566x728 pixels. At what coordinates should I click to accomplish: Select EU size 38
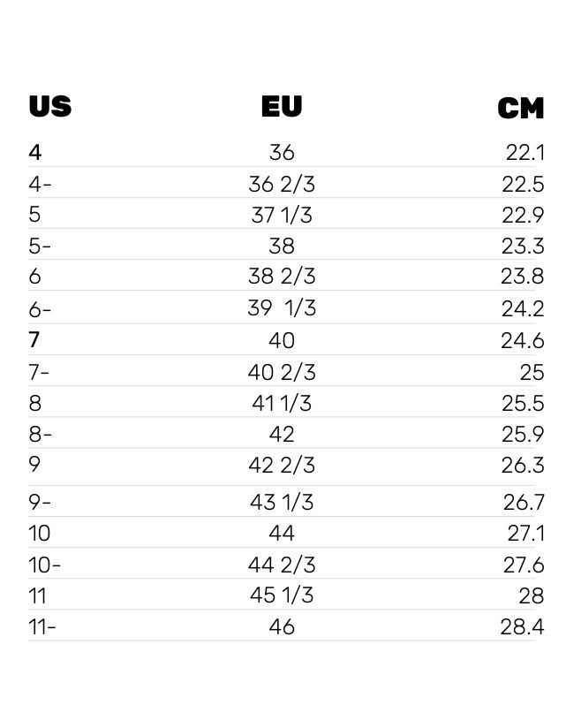click(x=282, y=246)
